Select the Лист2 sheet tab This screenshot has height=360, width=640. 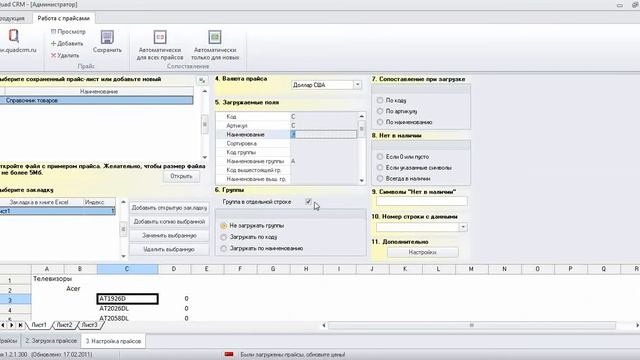coord(64,325)
